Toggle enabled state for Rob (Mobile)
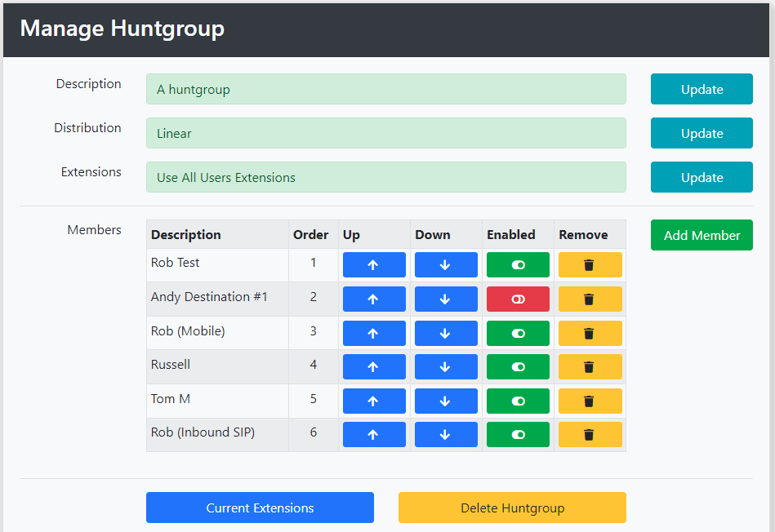This screenshot has height=532, width=775. pos(518,333)
